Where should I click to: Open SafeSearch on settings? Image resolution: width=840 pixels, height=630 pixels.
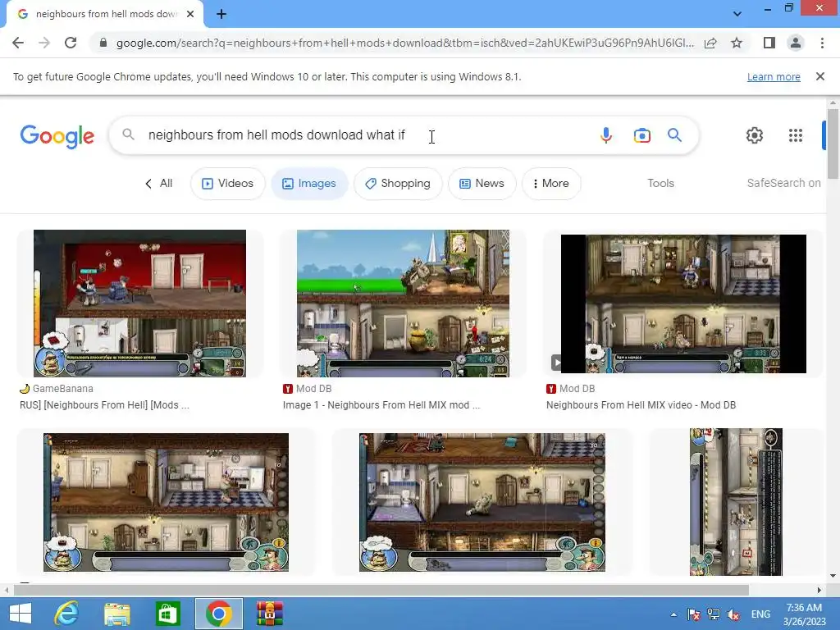point(783,183)
